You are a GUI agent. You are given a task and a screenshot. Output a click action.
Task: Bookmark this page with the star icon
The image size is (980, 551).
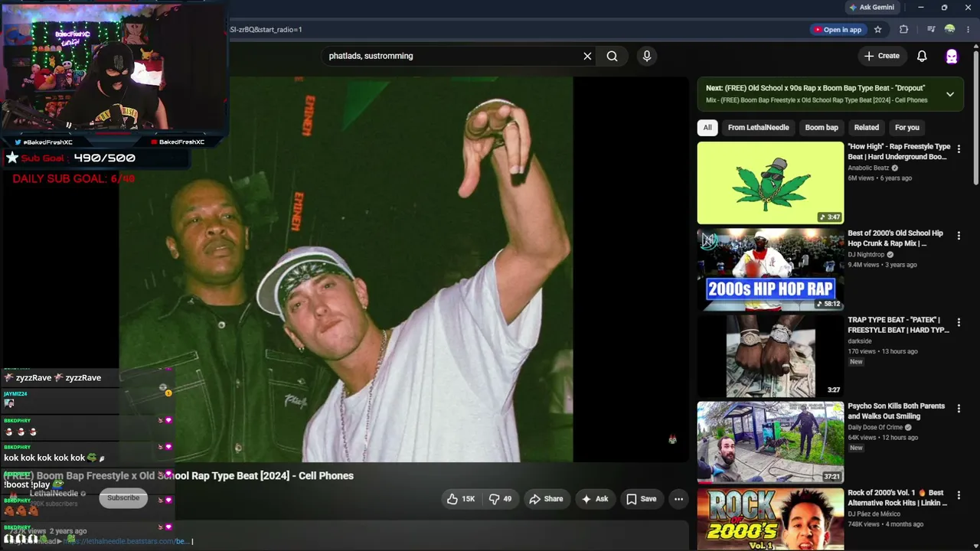(x=878, y=30)
